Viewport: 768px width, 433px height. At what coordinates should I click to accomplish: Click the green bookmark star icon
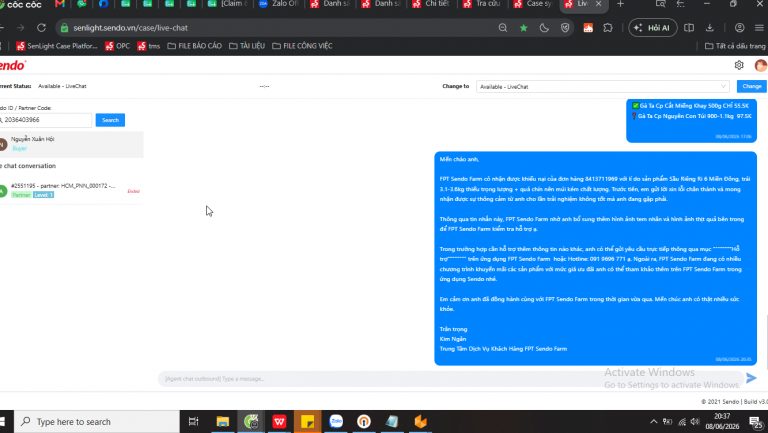524,28
